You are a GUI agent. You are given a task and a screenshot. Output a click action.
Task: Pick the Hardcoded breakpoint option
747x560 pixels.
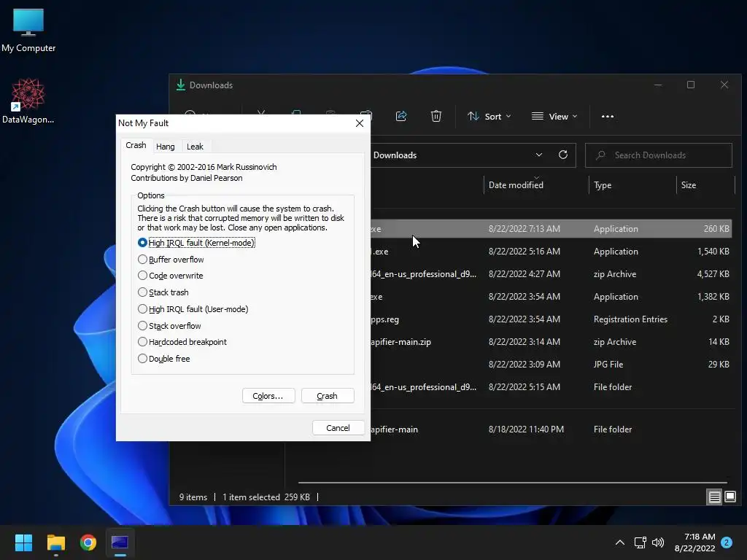coord(182,342)
